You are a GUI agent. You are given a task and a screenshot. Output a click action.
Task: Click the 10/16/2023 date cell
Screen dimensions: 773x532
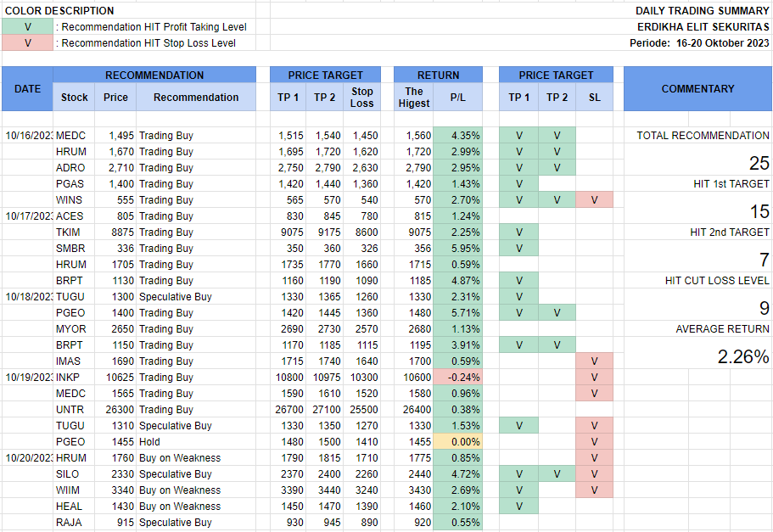pyautogui.click(x=27, y=136)
